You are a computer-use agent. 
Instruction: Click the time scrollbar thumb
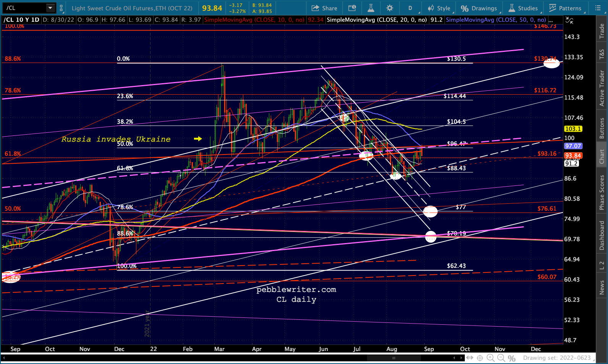pyautogui.click(x=394, y=358)
